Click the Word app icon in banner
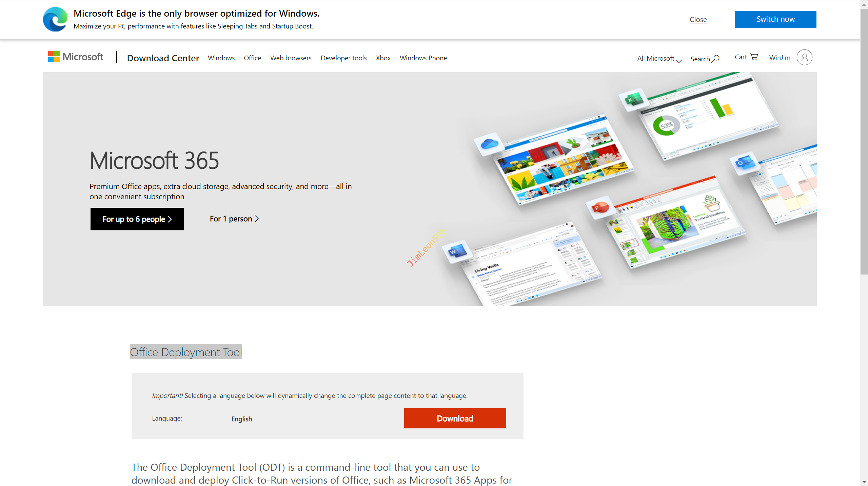The width and height of the screenshot is (868, 486). click(456, 251)
